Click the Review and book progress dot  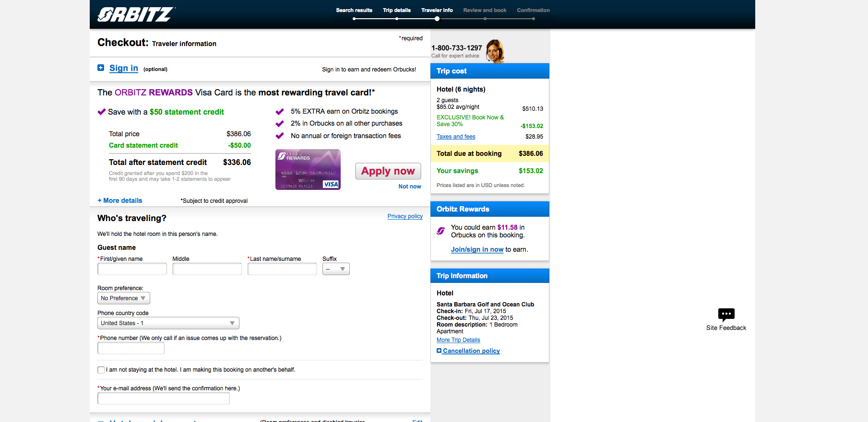tap(485, 19)
